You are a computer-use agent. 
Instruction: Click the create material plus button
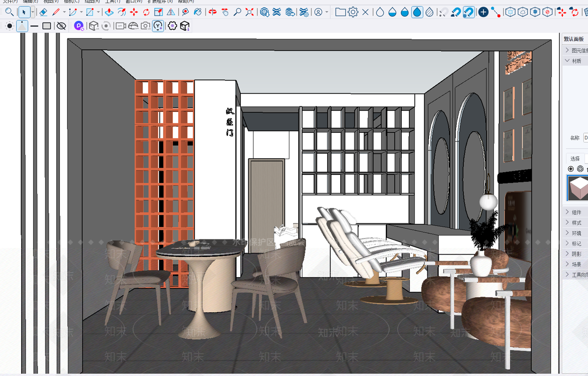click(x=571, y=169)
